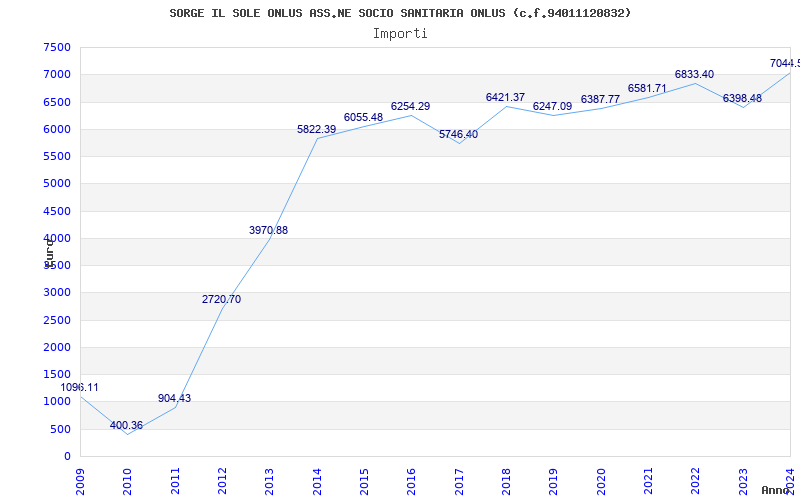Select the x-axis year 2009
This screenshot has height=500, width=800.
[80, 481]
